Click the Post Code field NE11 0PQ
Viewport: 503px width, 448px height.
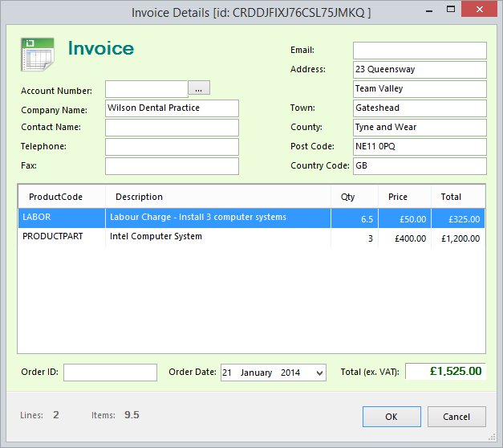point(420,147)
